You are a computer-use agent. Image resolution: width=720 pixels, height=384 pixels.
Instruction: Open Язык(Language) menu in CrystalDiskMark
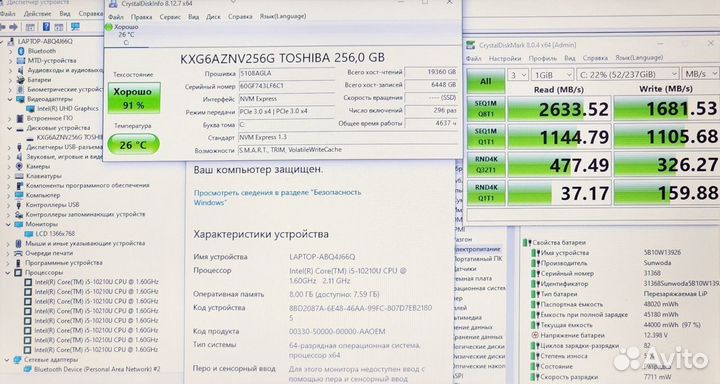pos(639,58)
